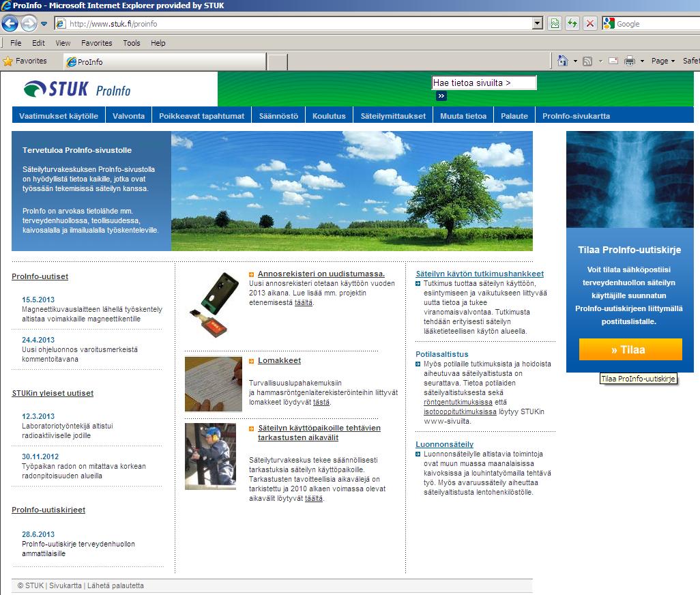Expand the feeds dropdown arrow

[600, 61]
